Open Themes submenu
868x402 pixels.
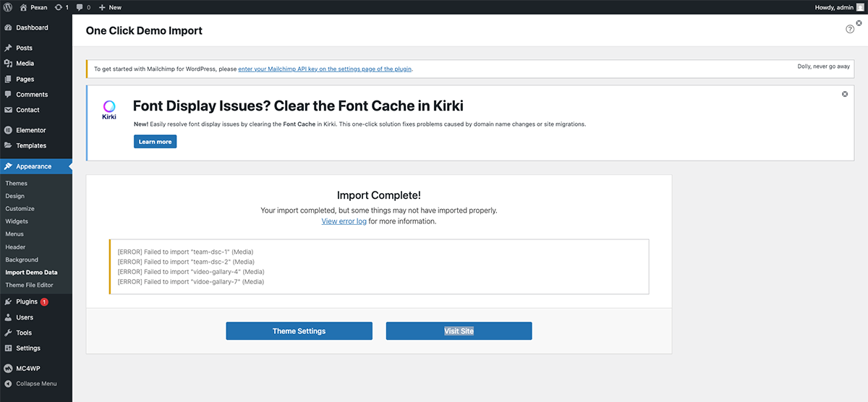click(x=16, y=184)
